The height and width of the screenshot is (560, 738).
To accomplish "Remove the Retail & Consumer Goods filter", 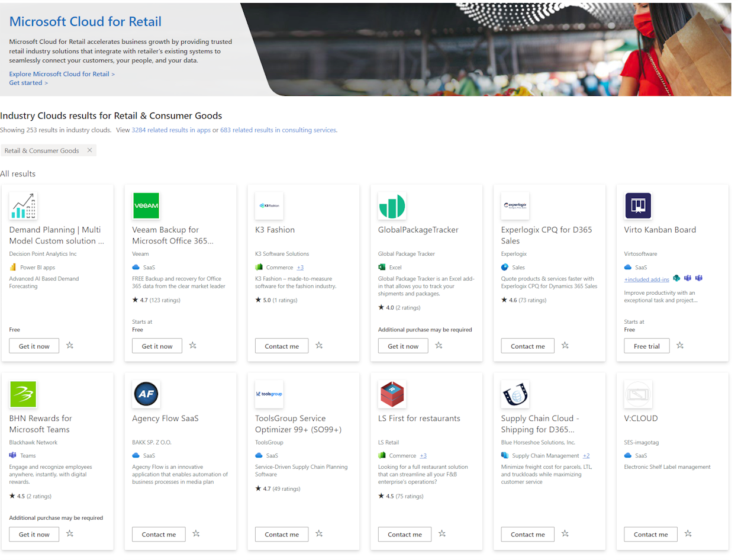I will point(89,150).
